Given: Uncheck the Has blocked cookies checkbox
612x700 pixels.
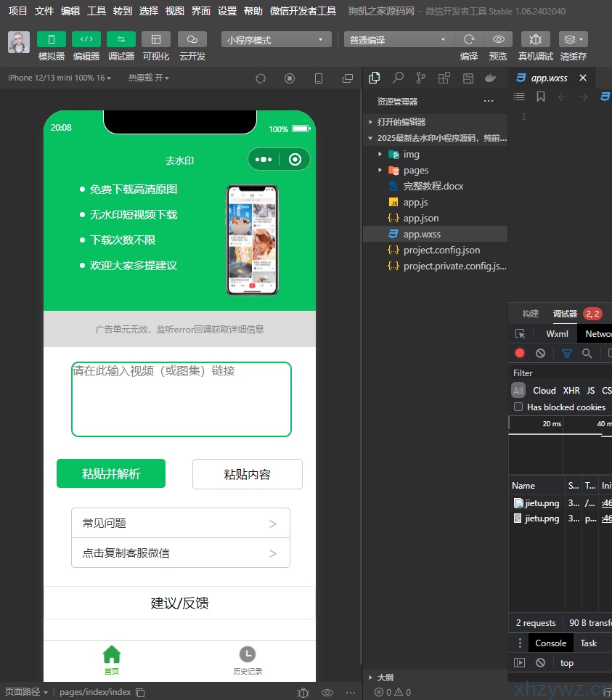Looking at the screenshot, I should [x=517, y=407].
